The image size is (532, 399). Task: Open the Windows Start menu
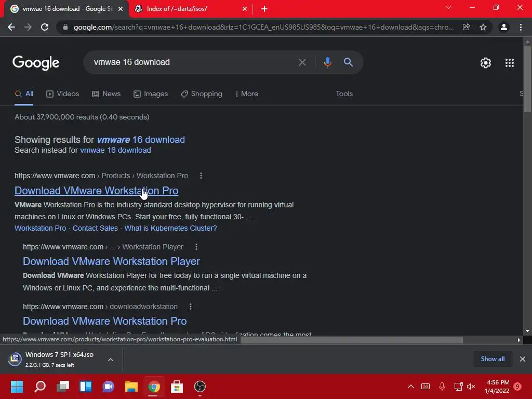tap(17, 387)
